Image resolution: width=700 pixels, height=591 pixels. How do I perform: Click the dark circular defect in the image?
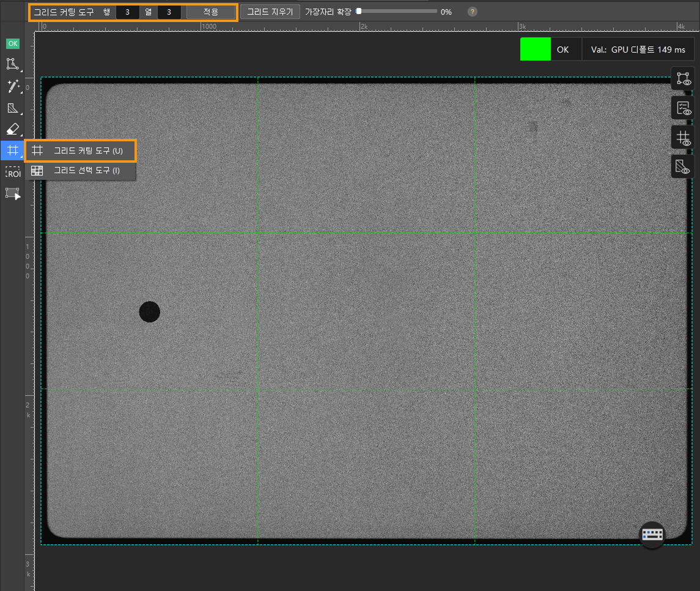tap(150, 312)
